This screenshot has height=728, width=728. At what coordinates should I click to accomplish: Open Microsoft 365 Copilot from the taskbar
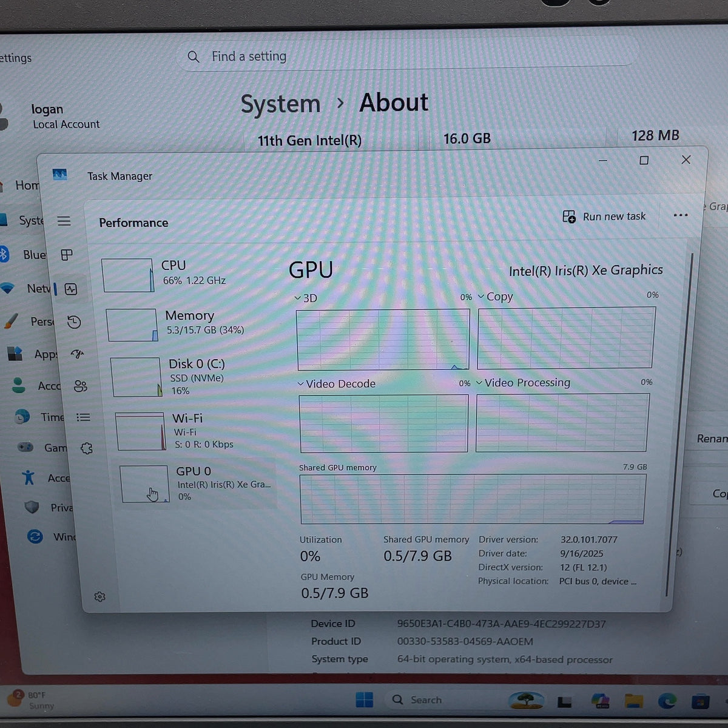coord(600,701)
